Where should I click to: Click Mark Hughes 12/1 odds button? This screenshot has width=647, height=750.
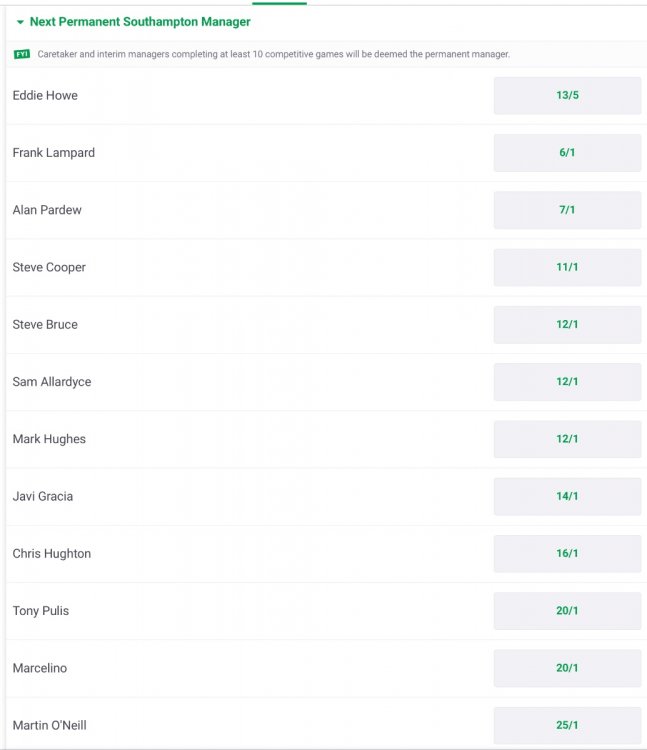[567, 439]
